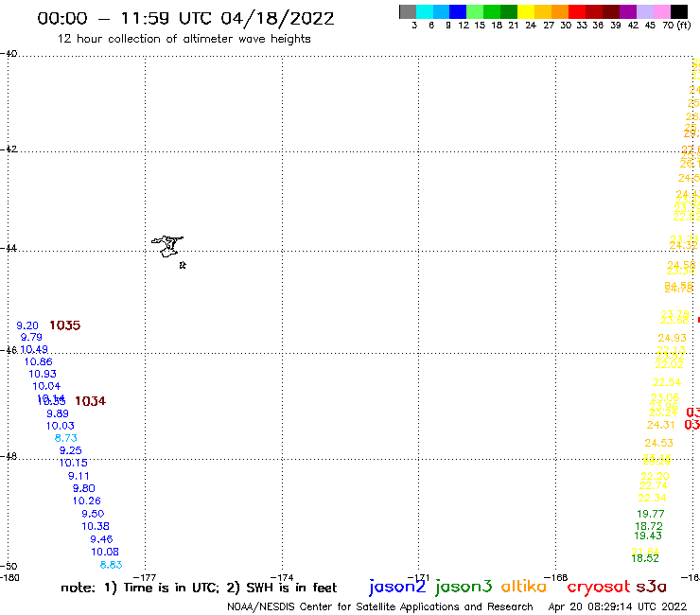Click the 9.46 wave height value
This screenshot has width=700, height=615.
click(101, 539)
